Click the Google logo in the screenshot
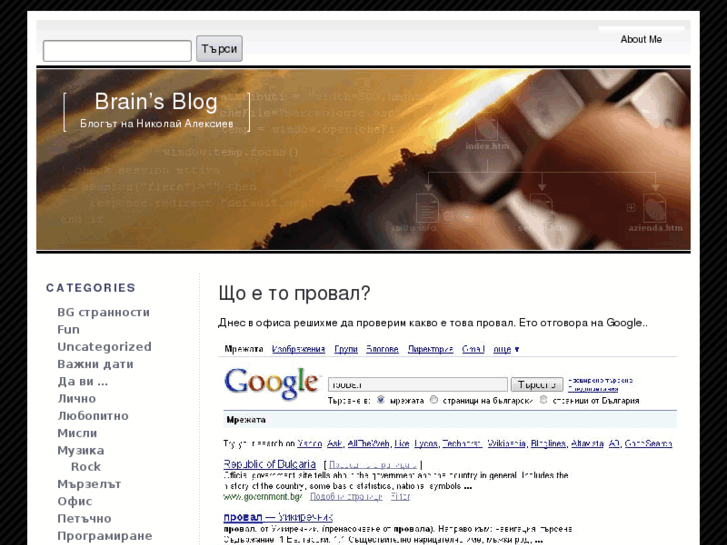 [271, 383]
